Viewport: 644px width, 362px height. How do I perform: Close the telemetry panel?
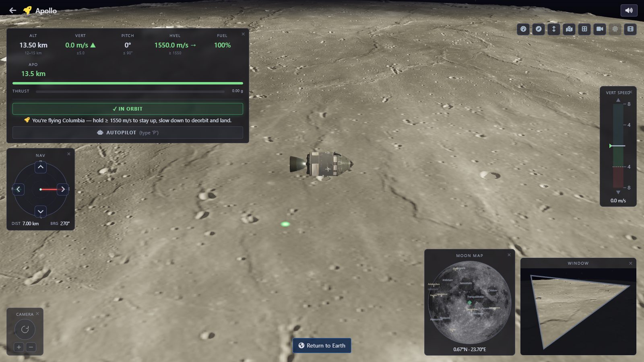[x=243, y=34]
